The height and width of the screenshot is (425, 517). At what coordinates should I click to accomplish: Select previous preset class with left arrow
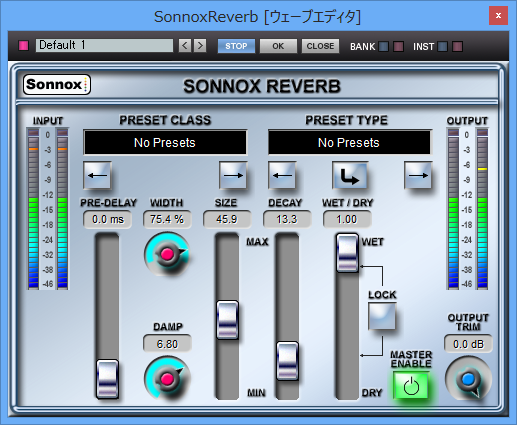click(97, 175)
